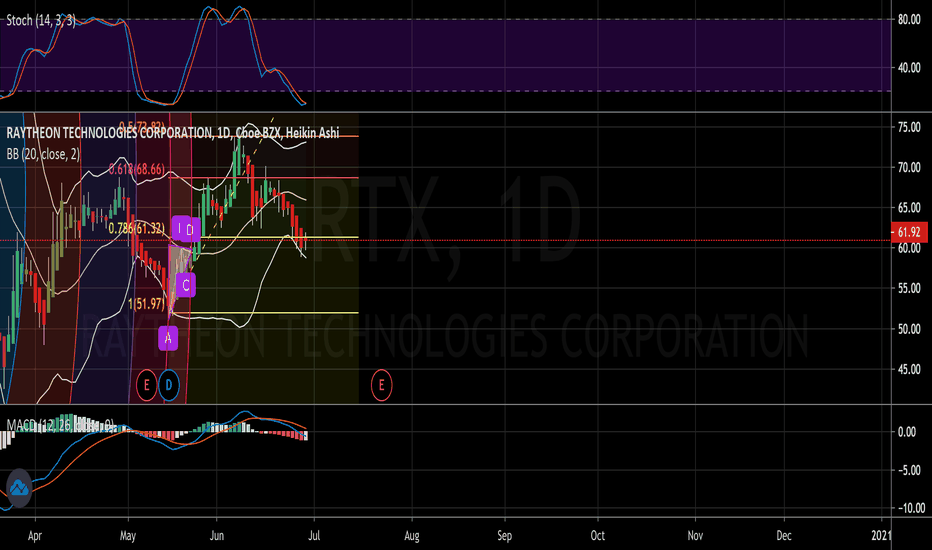932x550 pixels.
Task: Open the E earnings marker beside the D marker
Action: (x=146, y=385)
